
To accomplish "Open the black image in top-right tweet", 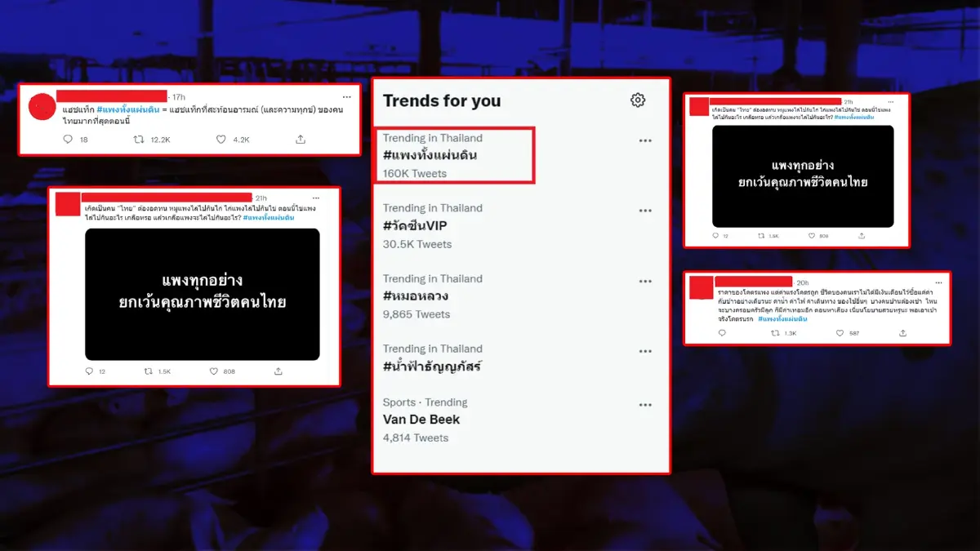I will [803, 176].
